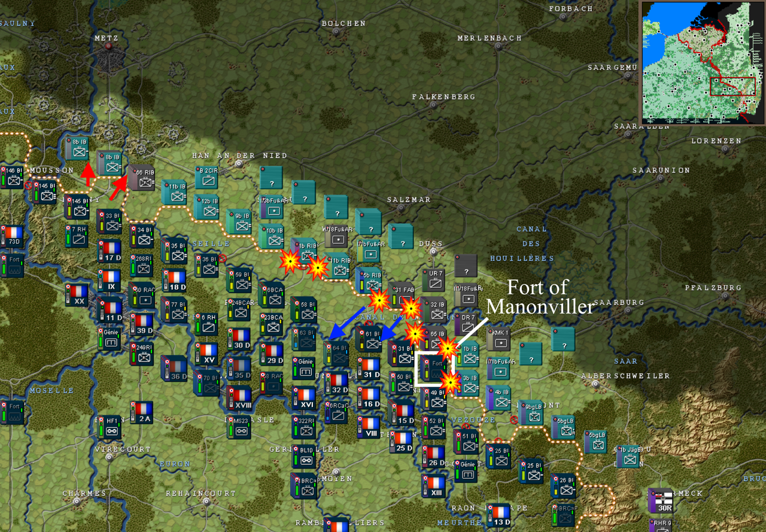Viewport: 766px width, 532px height.
Task: Select the MS23 supply unit counter
Action: tap(239, 427)
